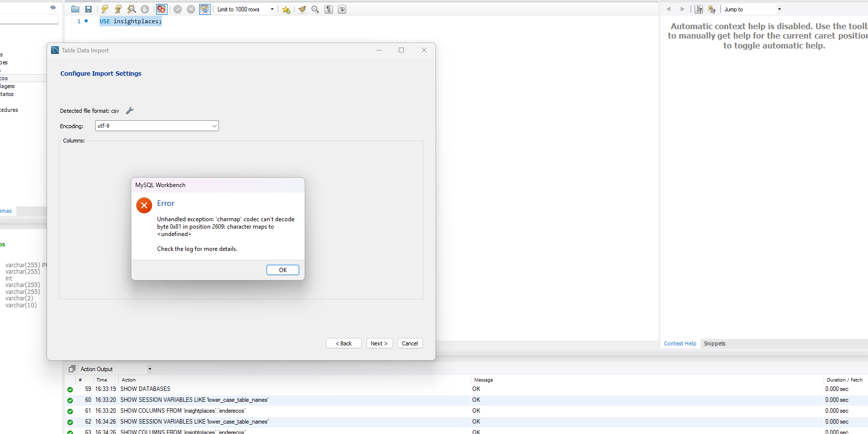
Task: Commit the transaction with the checkmark icon
Action: pos(178,9)
